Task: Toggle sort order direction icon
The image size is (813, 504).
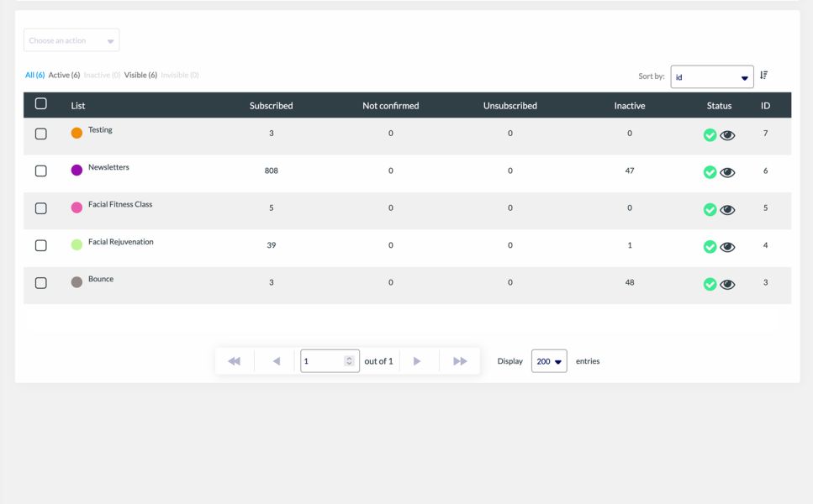Action: point(763,76)
